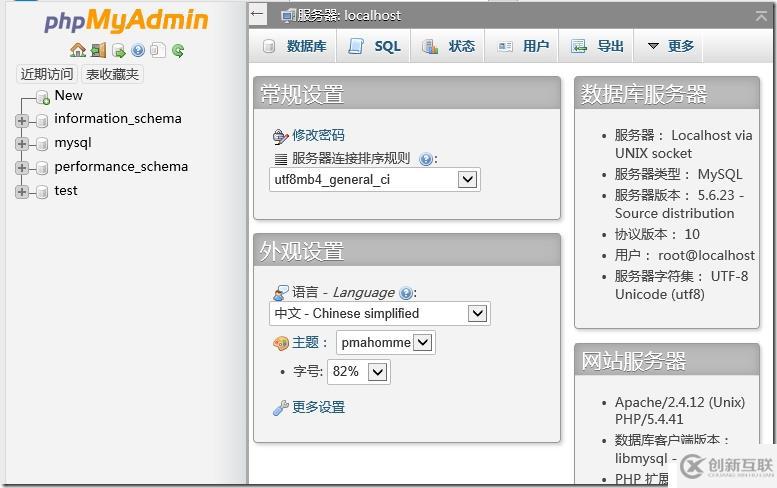Click the 主题 theme link

pyautogui.click(x=305, y=342)
